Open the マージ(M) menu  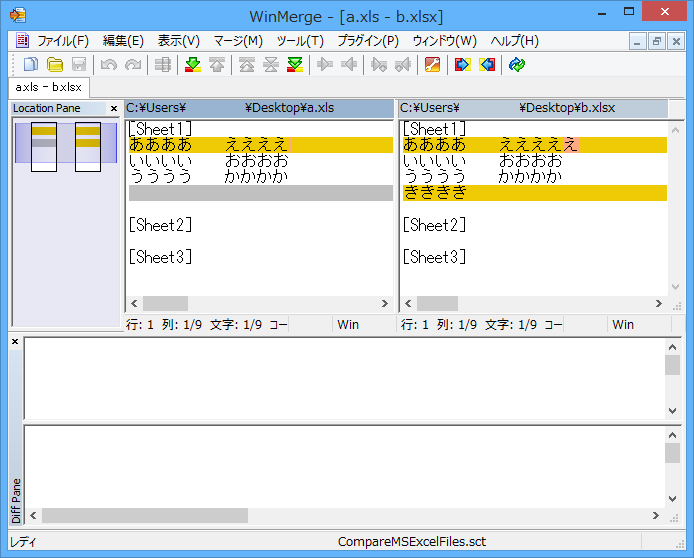click(x=237, y=41)
